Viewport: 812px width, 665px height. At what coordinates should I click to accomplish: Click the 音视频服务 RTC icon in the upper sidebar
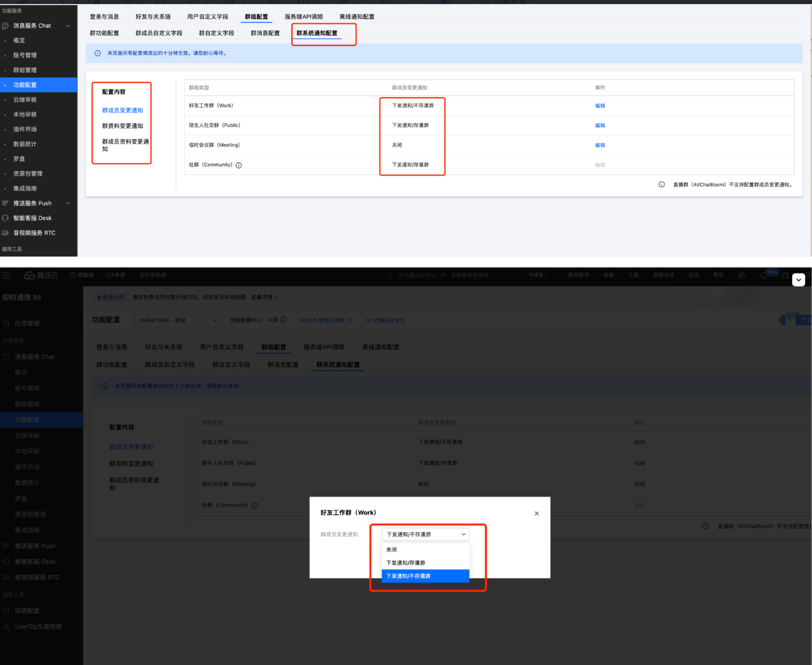[x=5, y=233]
